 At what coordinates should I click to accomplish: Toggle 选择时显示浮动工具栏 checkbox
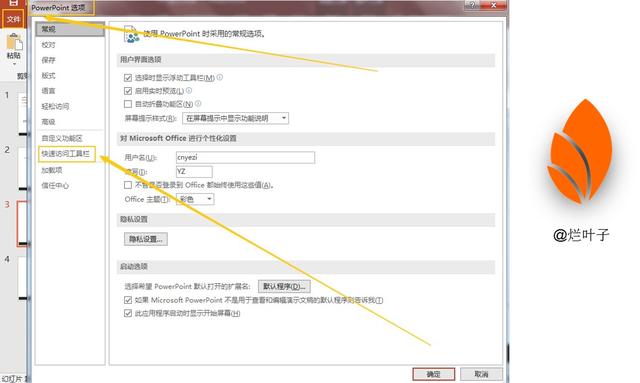click(128, 78)
